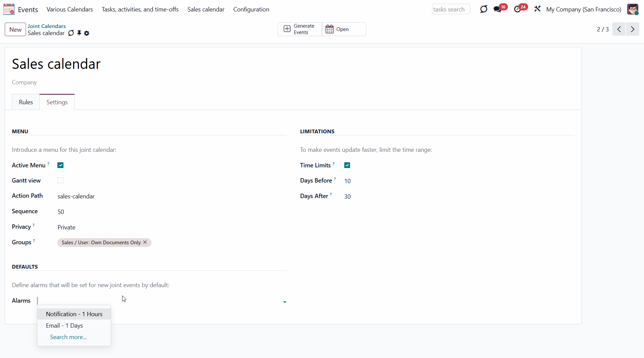Open the user avatar menu
The image size is (644, 358).
tap(633, 9)
